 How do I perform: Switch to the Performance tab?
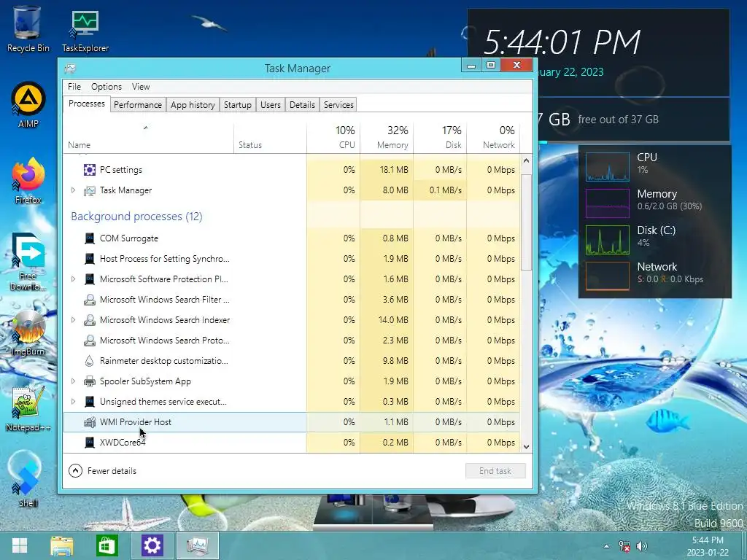point(138,105)
